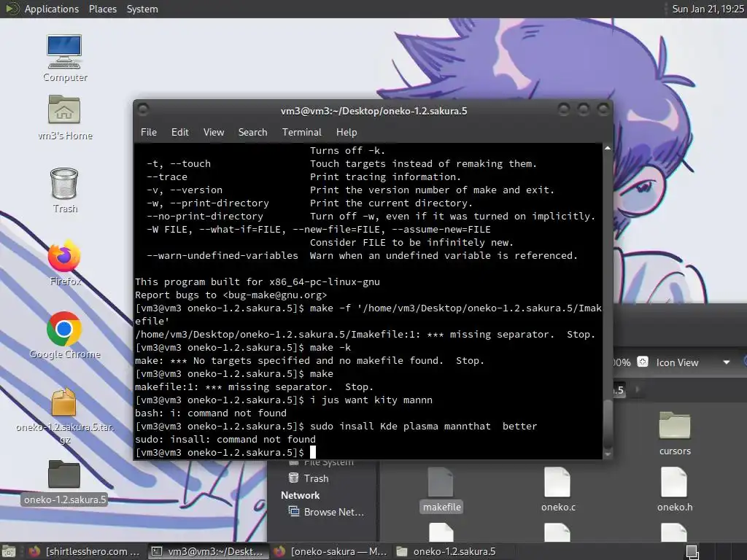Switch to the oneko-sakura Firefox taskbar window
Screen dimensions: 747x560
point(330,551)
